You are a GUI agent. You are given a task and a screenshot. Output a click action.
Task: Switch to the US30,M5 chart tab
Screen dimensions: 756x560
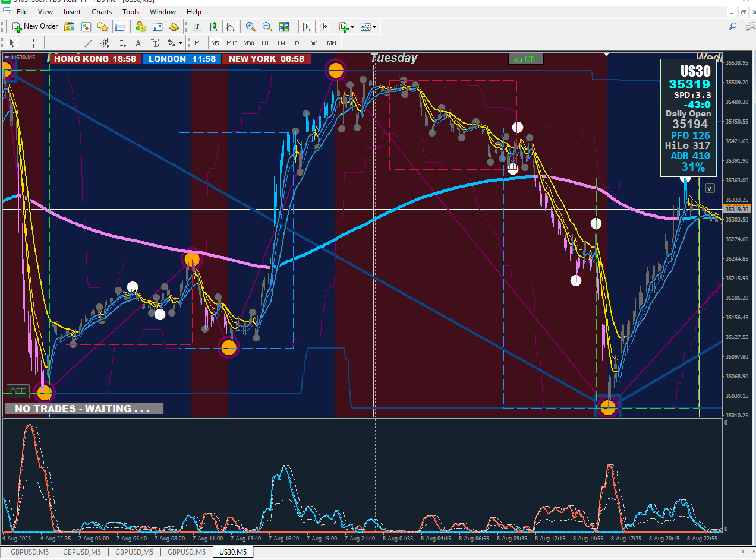(x=234, y=552)
